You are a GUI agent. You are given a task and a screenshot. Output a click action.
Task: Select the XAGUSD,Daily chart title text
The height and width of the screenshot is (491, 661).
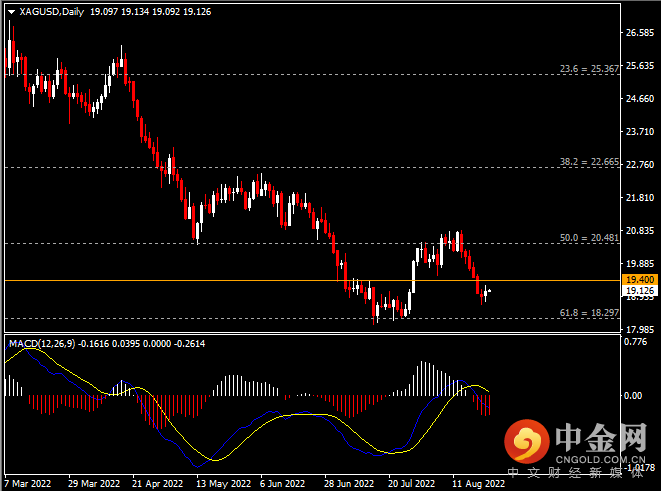(x=51, y=12)
